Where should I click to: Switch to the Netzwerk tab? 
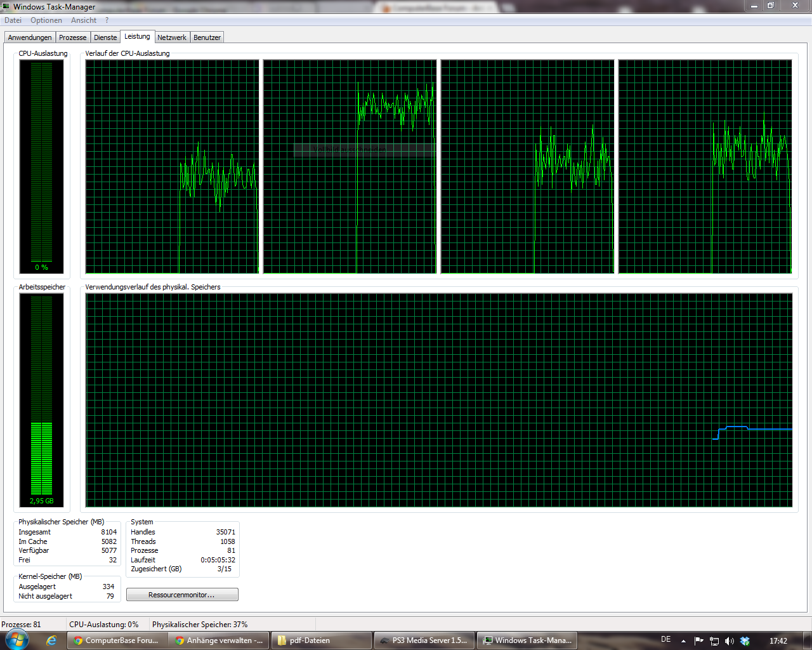pos(172,37)
